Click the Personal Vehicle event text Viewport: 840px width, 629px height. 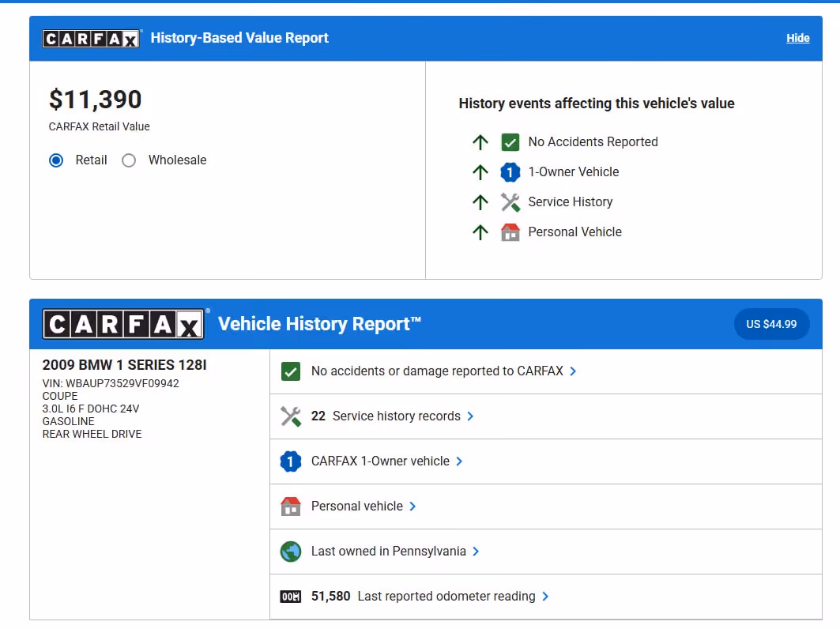tap(574, 232)
